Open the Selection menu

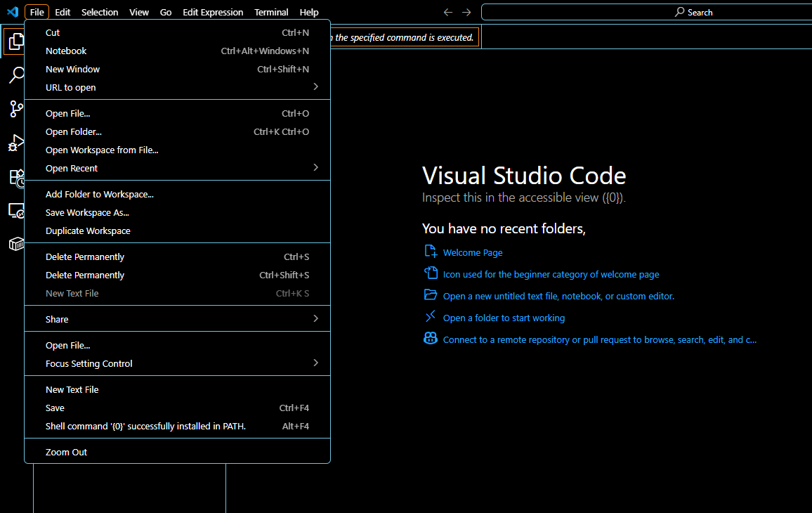100,12
